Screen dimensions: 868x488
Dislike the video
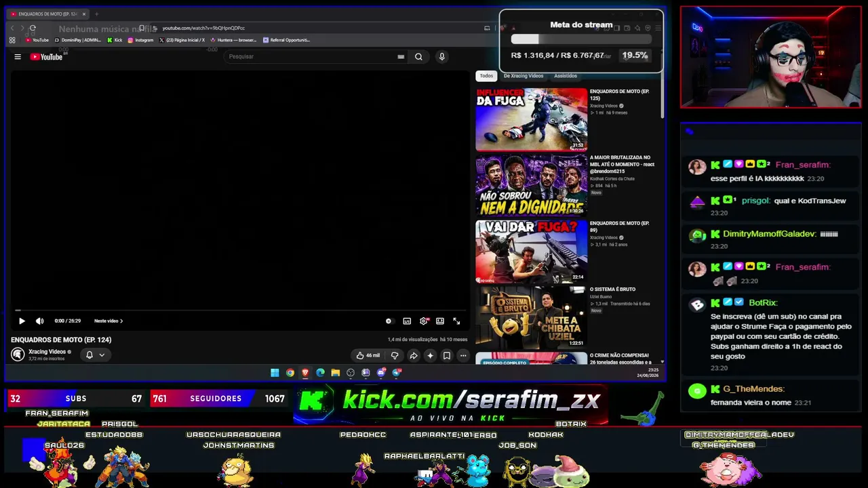pyautogui.click(x=395, y=355)
